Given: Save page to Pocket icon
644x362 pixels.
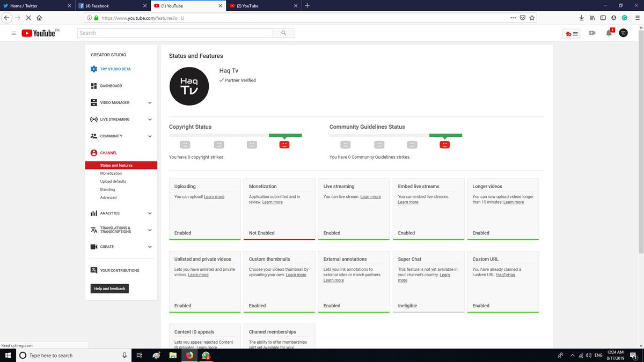Looking at the screenshot, I should point(522,18).
